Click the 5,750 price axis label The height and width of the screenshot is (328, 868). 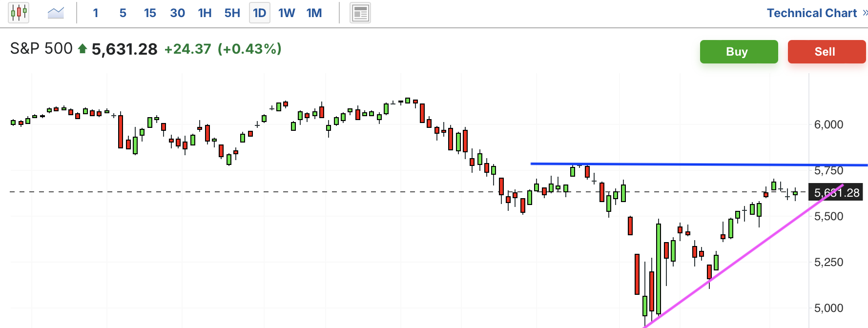pos(828,170)
